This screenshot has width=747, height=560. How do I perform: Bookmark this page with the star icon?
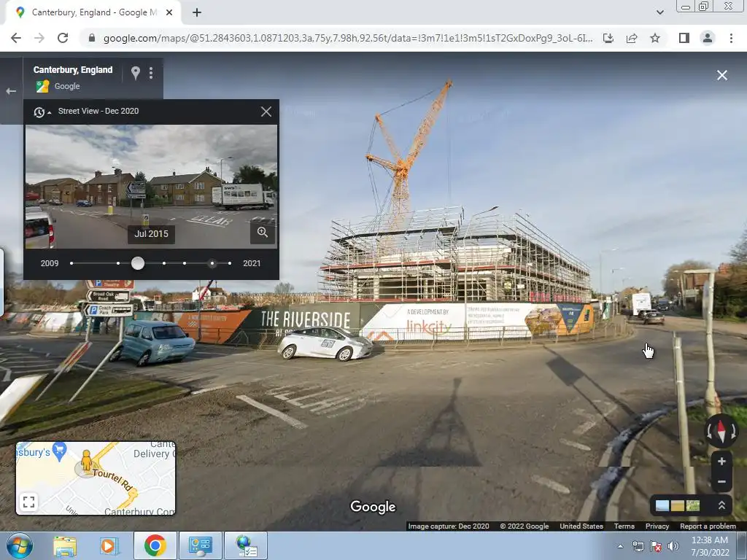(655, 38)
